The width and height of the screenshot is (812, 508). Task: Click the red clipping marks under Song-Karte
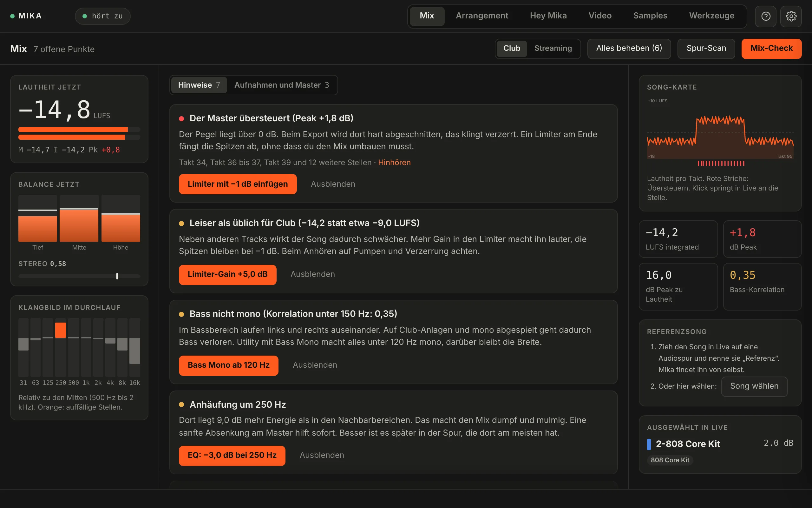pyautogui.click(x=721, y=164)
